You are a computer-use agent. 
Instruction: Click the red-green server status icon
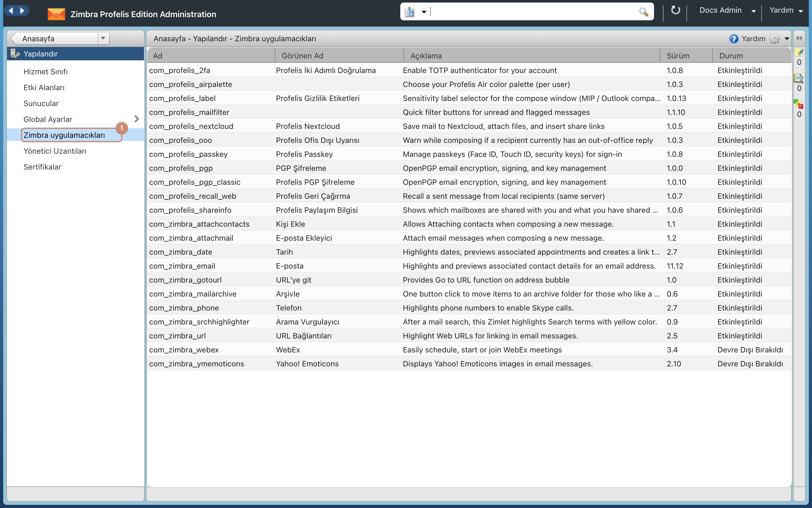(799, 104)
